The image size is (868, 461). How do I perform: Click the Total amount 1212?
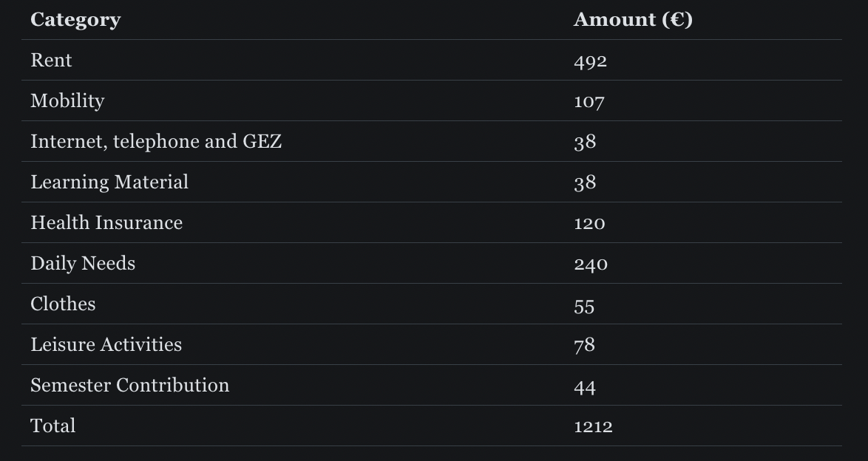[593, 426]
